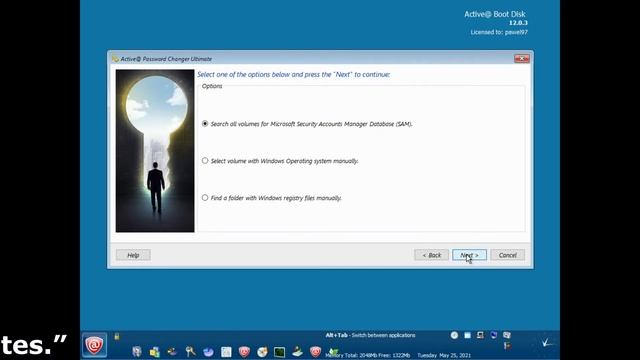The height and width of the screenshot is (360, 640).
Task: Open the green leaf taskbar icon
Action: coord(333,352)
